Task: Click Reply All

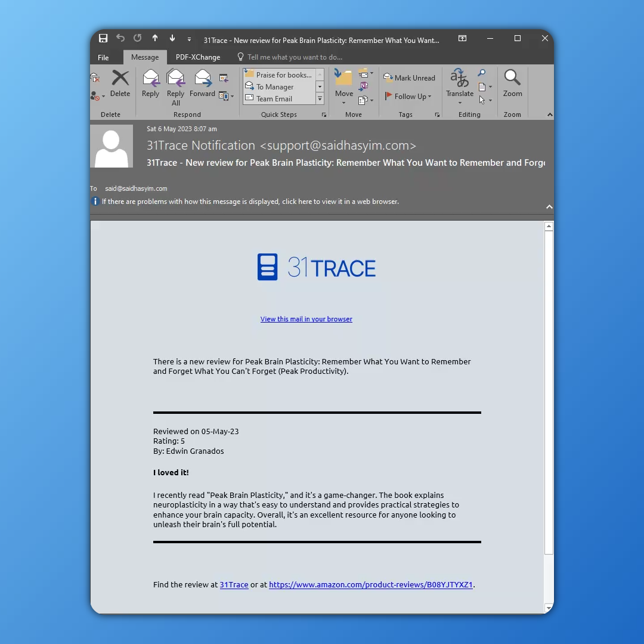Action: (x=176, y=88)
